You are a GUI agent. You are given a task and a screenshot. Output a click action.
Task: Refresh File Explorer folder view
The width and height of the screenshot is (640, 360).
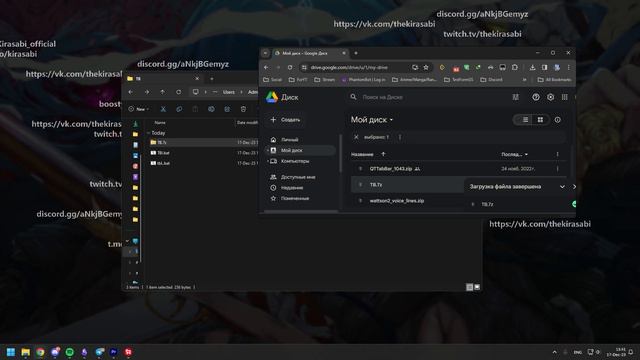(x=178, y=92)
